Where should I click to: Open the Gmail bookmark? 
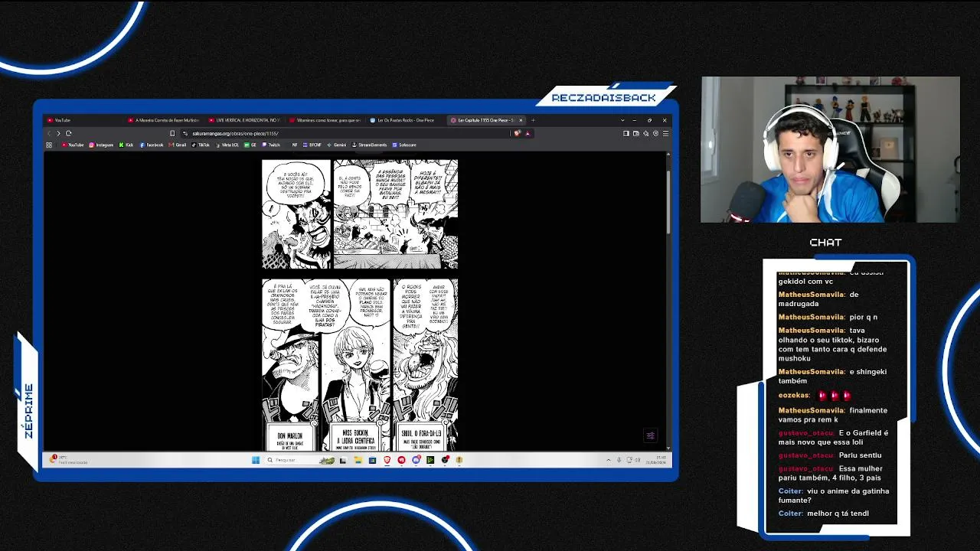178,145
